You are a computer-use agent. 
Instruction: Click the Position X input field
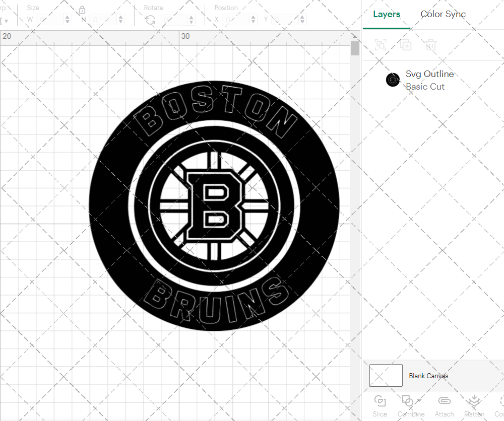(236, 20)
